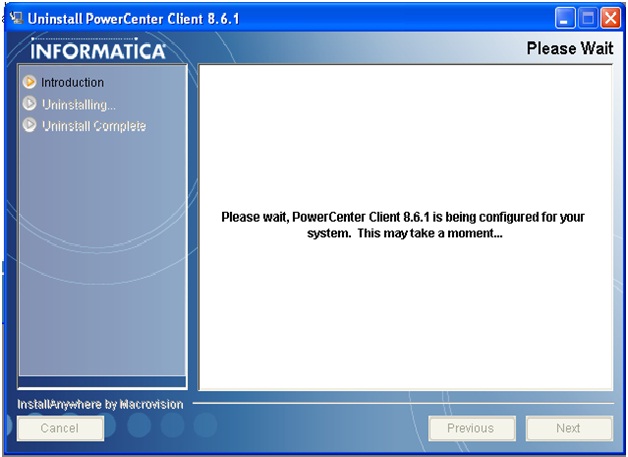Select the Uninstalling... step label

pos(78,105)
